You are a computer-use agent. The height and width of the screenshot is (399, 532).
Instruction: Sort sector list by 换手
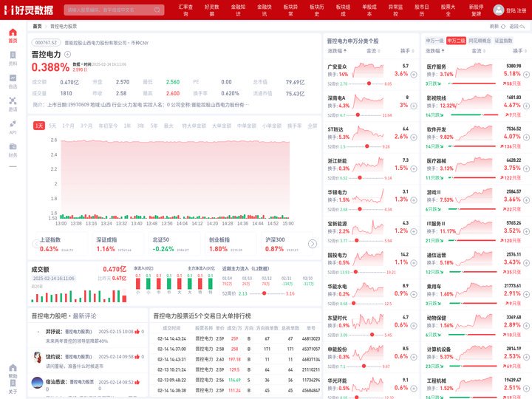[519, 51]
